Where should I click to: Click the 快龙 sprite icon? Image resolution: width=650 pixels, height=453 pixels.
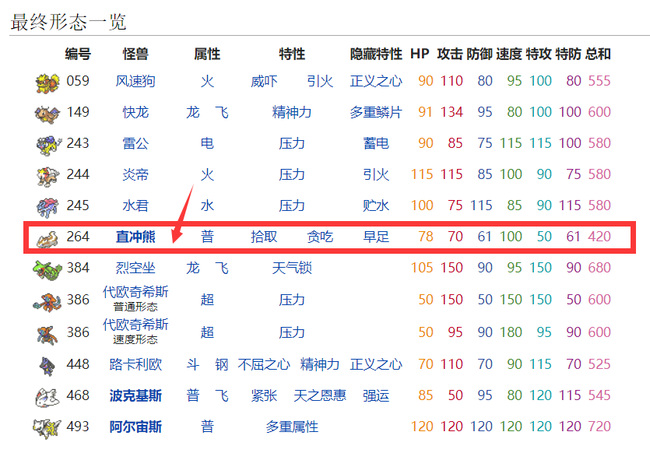point(47,114)
